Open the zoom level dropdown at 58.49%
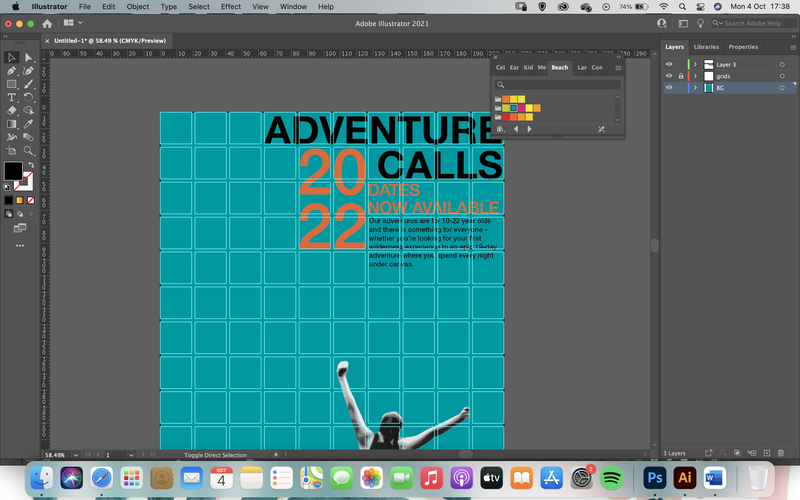 76,455
